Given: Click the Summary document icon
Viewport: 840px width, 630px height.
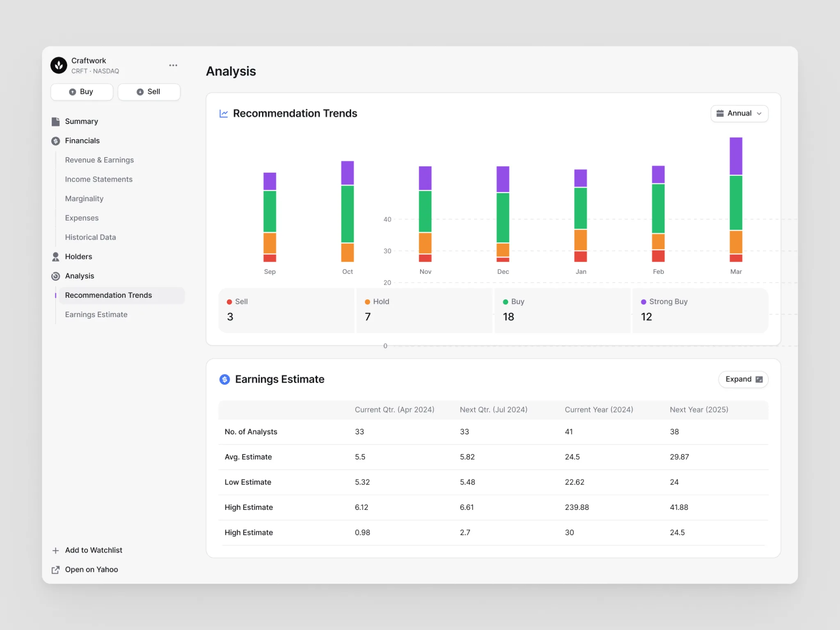Looking at the screenshot, I should [x=56, y=121].
